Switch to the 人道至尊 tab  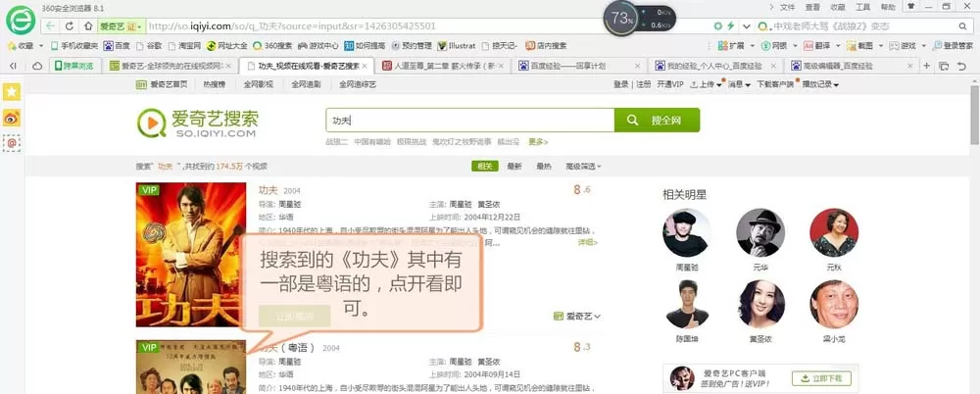click(x=441, y=66)
